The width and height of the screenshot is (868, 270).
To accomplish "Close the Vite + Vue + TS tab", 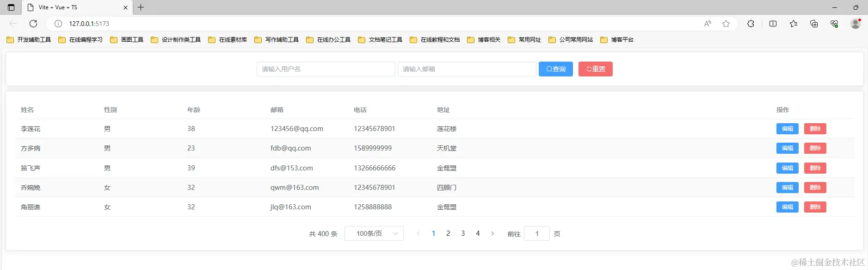I will [x=125, y=7].
